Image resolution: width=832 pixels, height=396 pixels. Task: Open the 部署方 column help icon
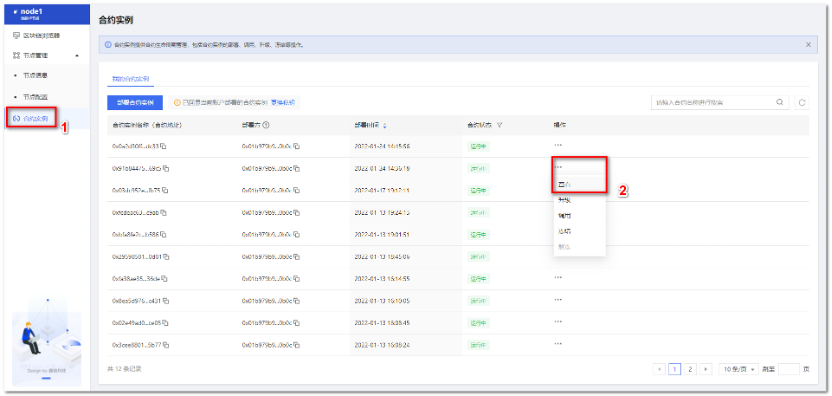point(266,126)
